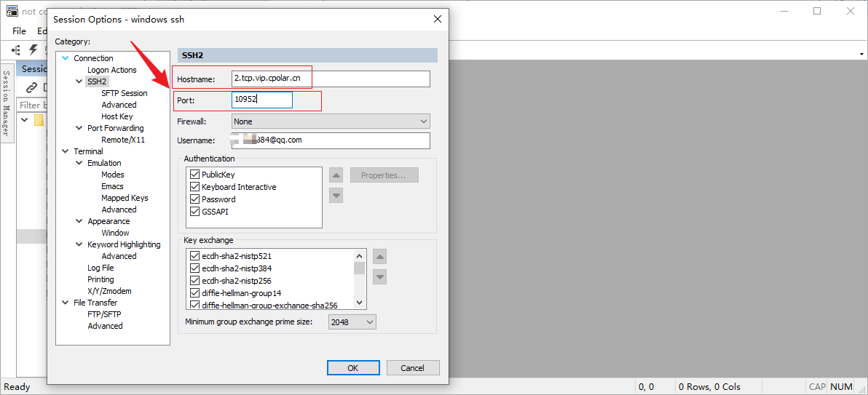The image size is (868, 395).
Task: Click '0 Rows, 0 Cols' in status bar
Action: [710, 387]
